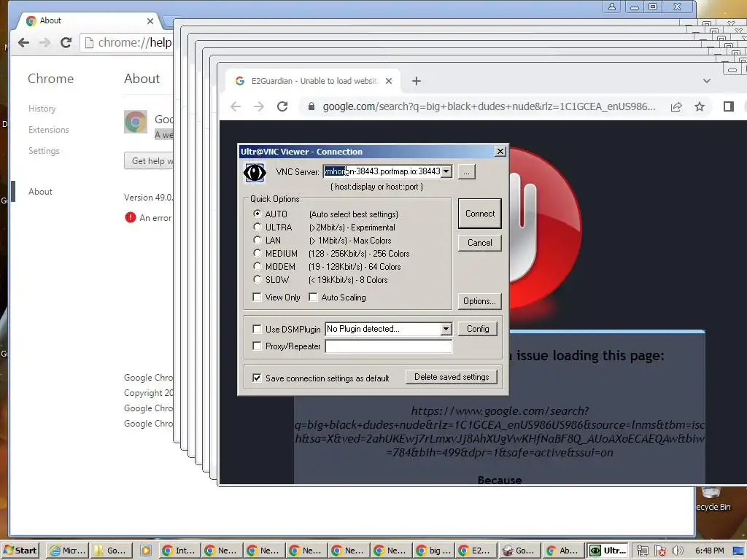Open Settings in Chrome sidebar
Viewport: 747px width, 560px height.
coord(44,150)
